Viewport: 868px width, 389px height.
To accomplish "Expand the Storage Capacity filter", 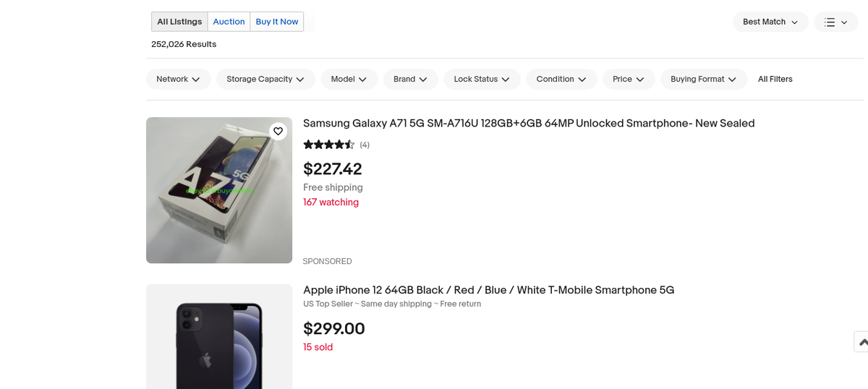I will pos(265,79).
